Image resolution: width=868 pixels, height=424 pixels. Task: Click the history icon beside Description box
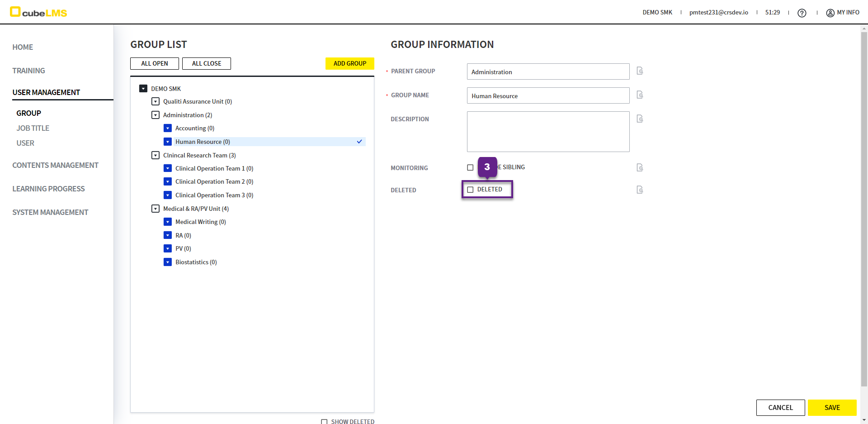640,119
